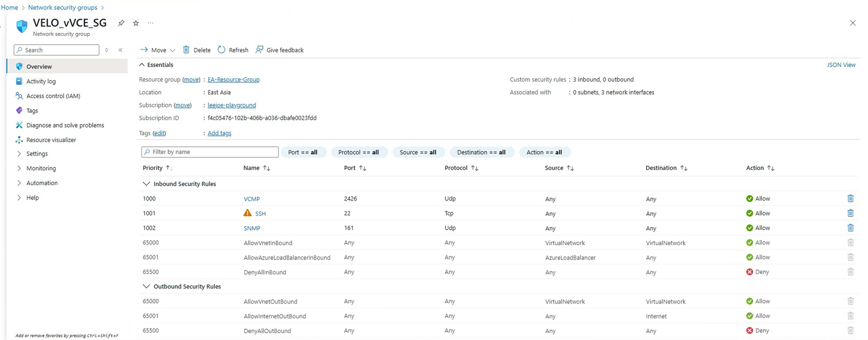
Task: Click trash icon on SNMP rule row
Action: (x=850, y=228)
